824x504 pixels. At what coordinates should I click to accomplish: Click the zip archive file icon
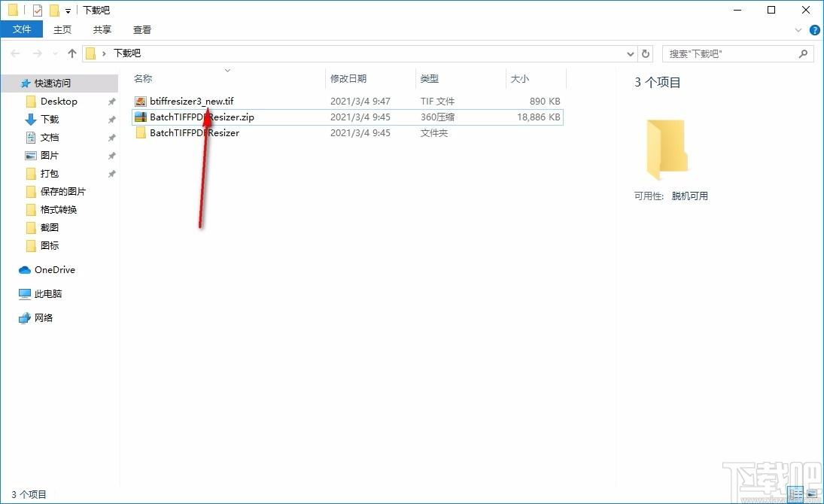coord(140,117)
